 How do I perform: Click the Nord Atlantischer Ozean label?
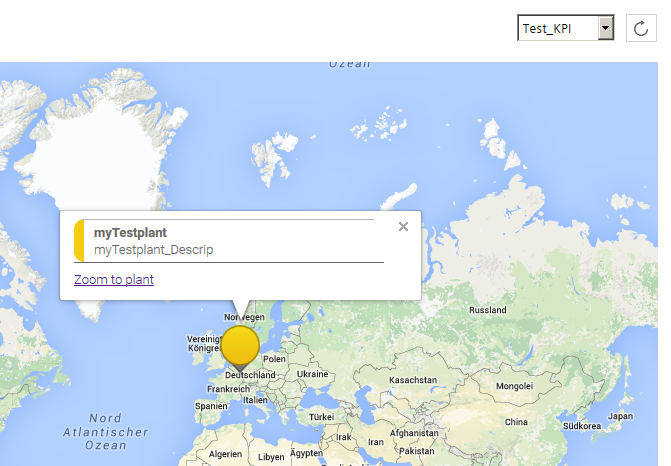(x=106, y=432)
